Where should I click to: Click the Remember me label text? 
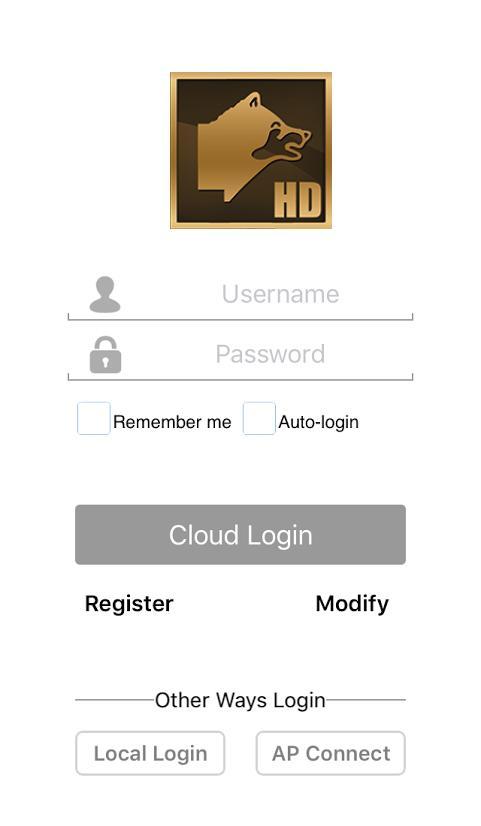click(172, 421)
